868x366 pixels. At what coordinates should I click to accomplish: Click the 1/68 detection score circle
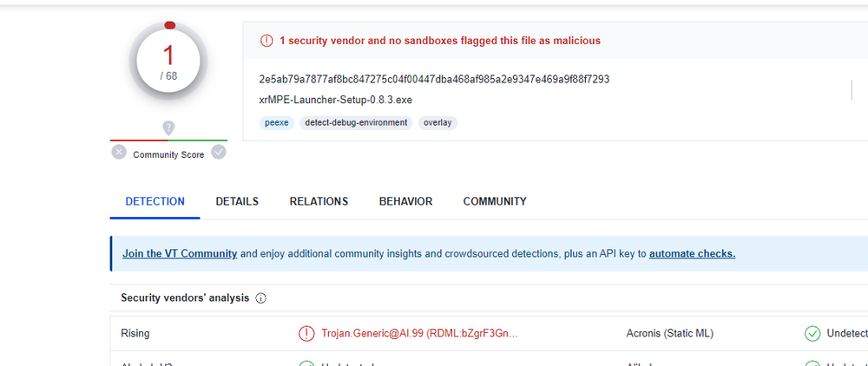168,61
